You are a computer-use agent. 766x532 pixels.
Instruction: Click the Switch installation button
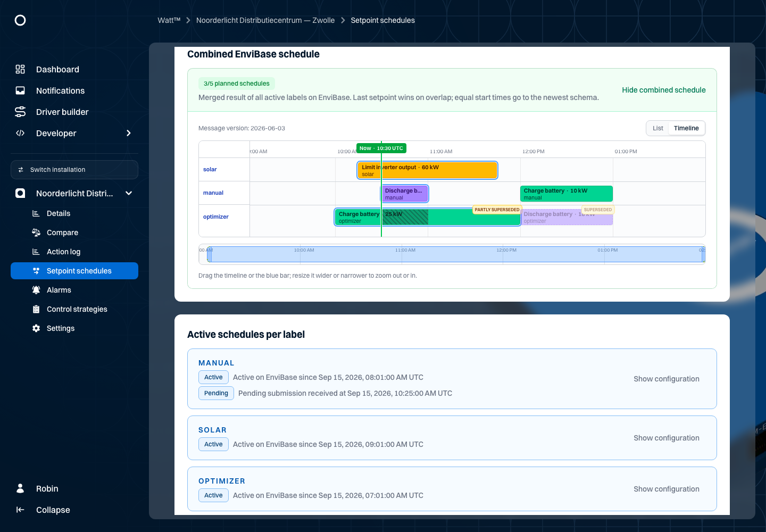click(x=74, y=170)
